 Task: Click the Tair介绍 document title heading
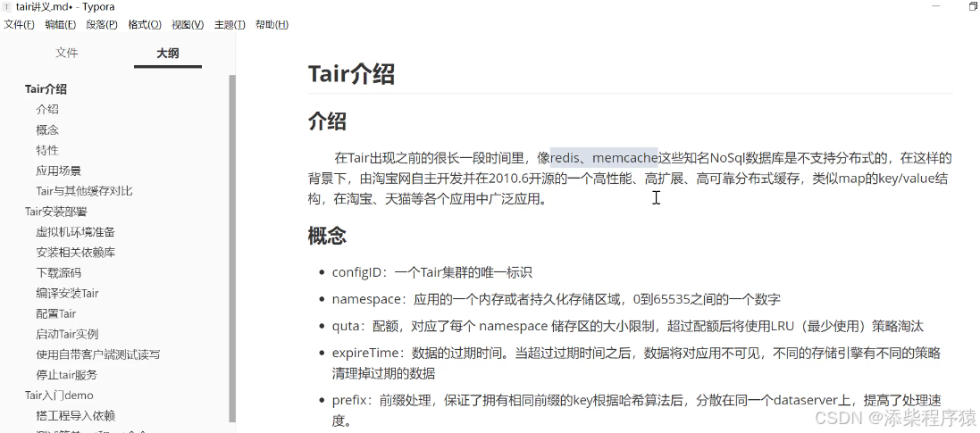[x=351, y=74]
